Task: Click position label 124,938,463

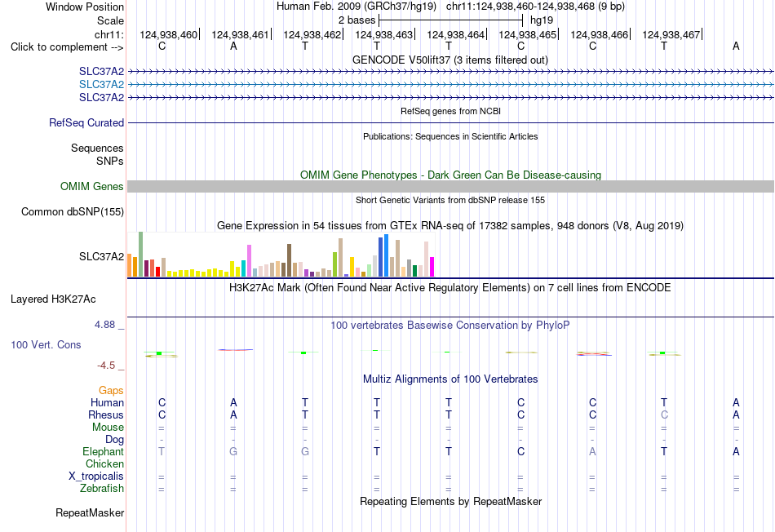Action: [x=384, y=34]
